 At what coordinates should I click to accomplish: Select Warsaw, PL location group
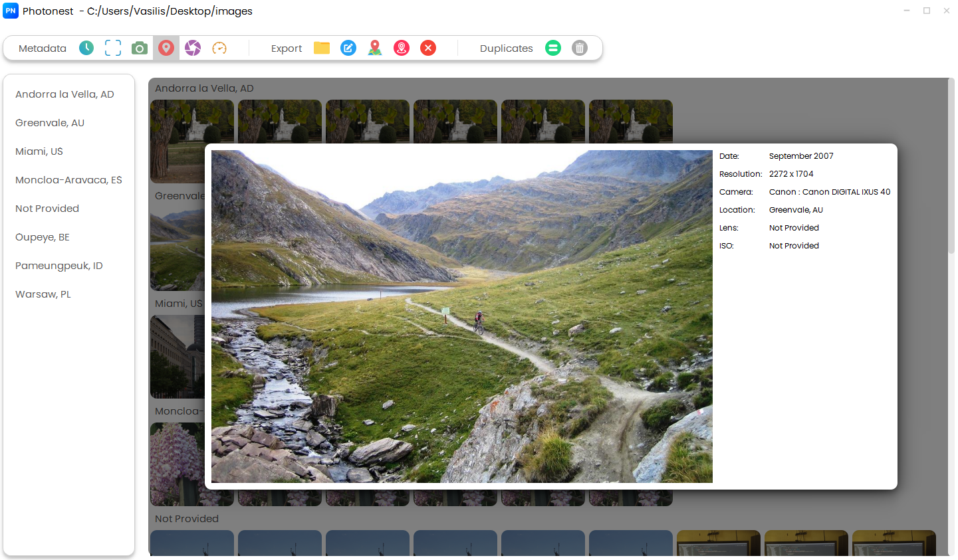tap(43, 294)
